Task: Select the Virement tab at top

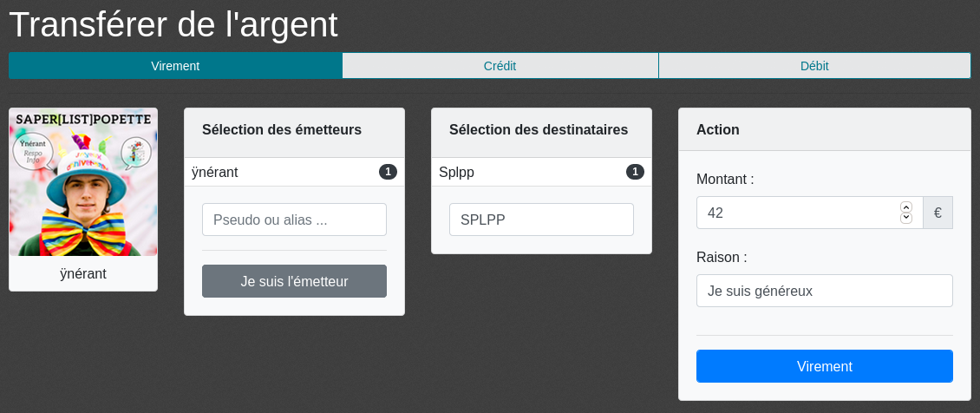Action: [175, 66]
